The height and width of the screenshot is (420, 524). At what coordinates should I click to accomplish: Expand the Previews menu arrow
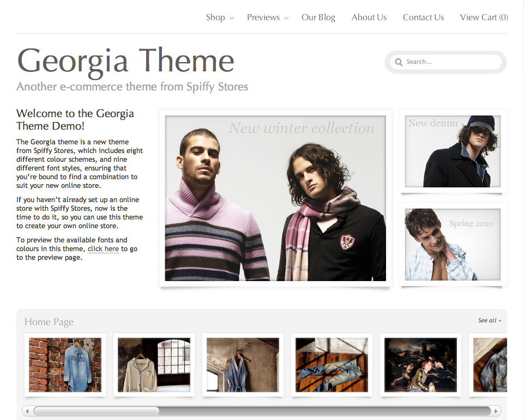pos(286,19)
